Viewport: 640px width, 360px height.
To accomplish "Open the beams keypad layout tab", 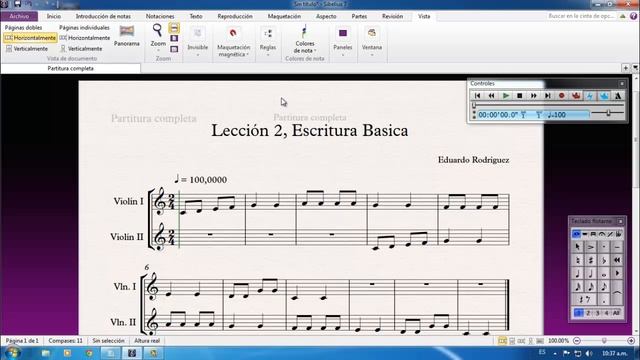I will (x=593, y=234).
